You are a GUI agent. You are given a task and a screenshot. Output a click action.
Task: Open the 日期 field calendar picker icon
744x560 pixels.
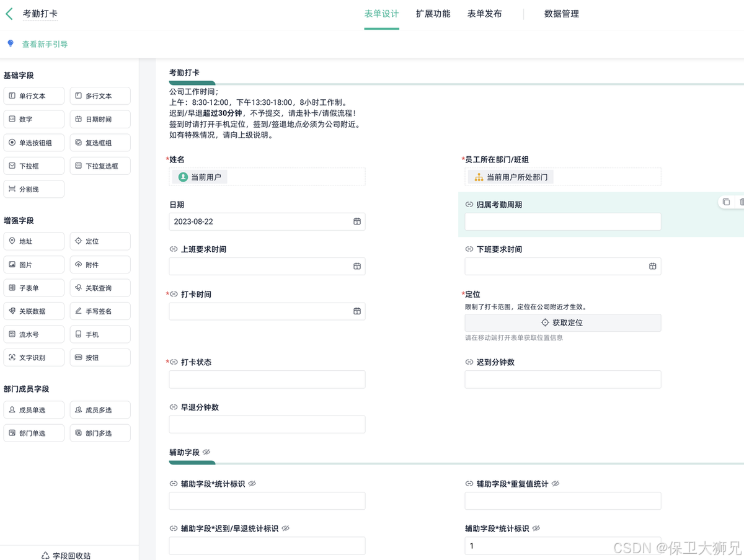pos(357,221)
